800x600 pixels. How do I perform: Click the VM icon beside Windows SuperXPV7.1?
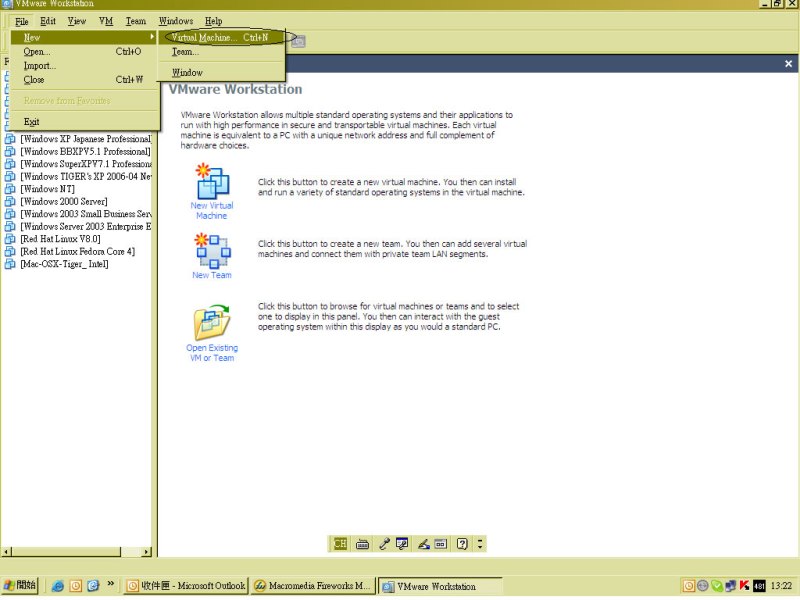[10, 164]
